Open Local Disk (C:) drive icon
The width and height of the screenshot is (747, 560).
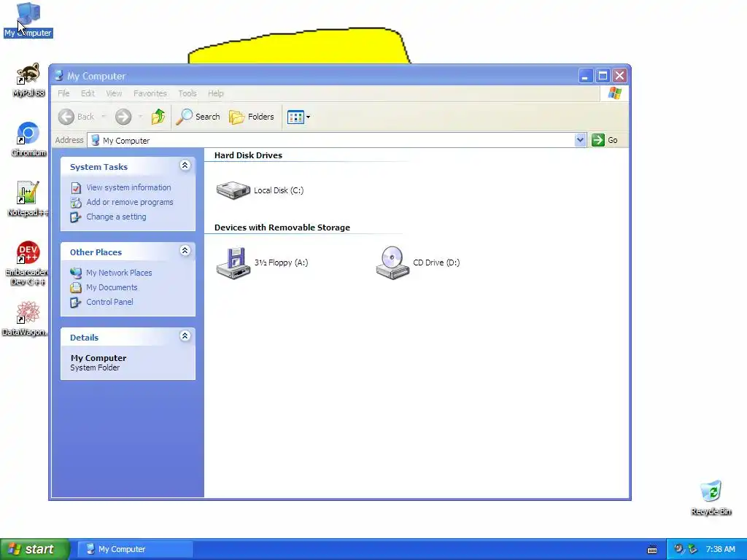pyautogui.click(x=233, y=190)
